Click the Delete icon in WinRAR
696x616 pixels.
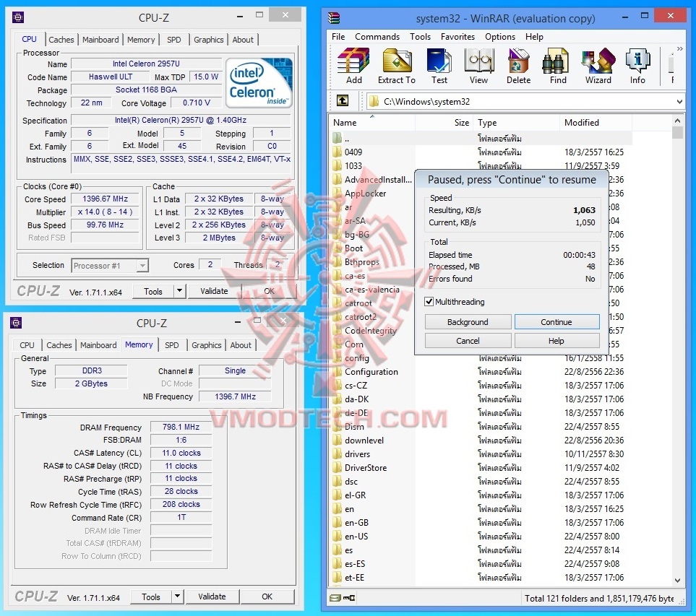pos(518,61)
